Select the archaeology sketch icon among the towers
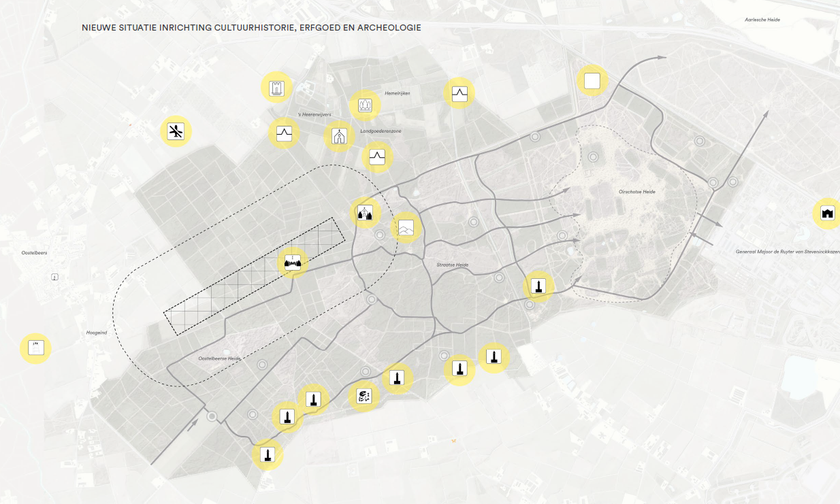840x504 pixels. click(364, 396)
